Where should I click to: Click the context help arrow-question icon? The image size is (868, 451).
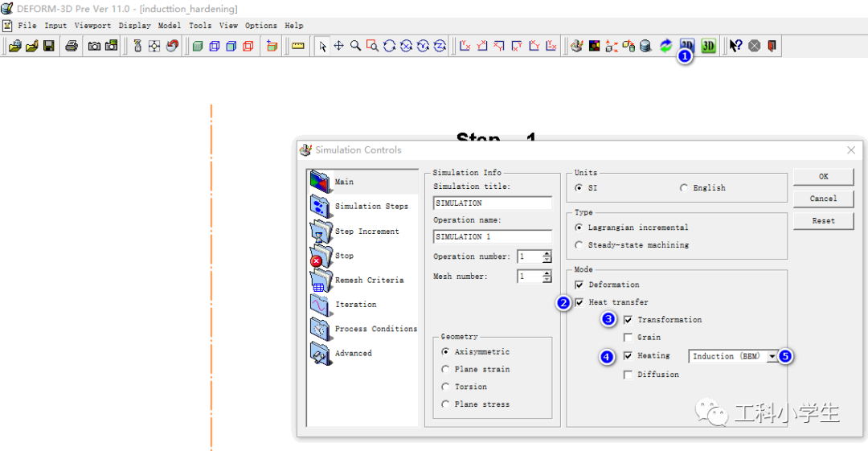[735, 46]
